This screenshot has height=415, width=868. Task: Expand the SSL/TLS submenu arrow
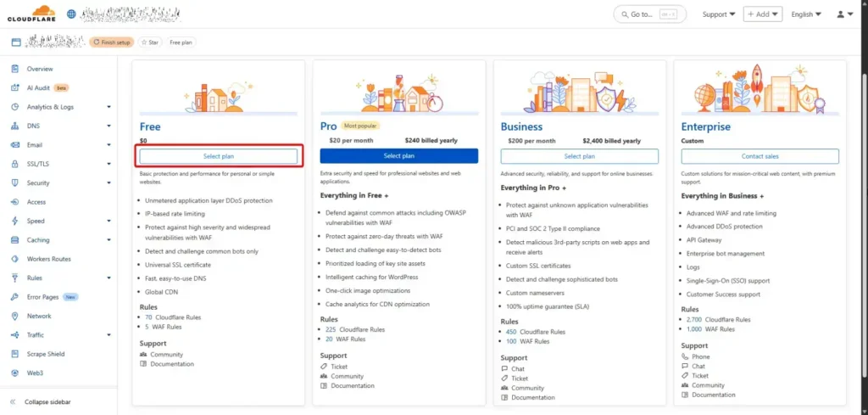point(109,164)
